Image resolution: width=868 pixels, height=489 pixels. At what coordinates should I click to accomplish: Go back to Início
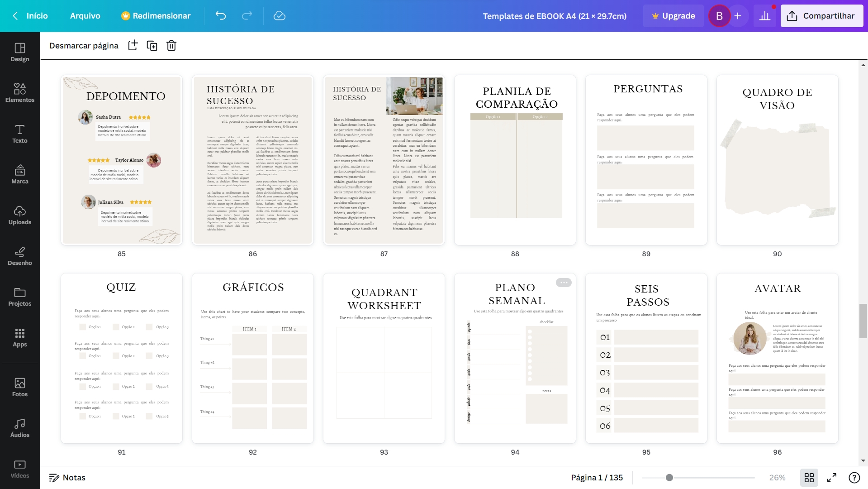tap(30, 16)
